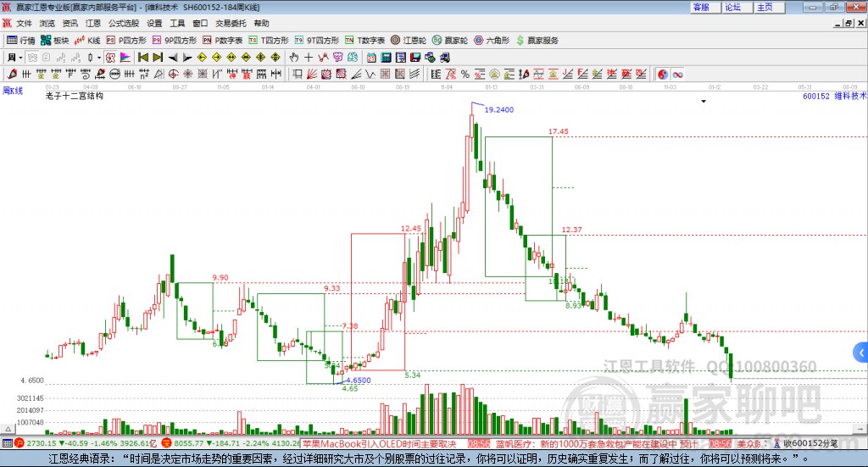The height and width of the screenshot is (467, 868).
Task: Jump to the last bar with the skip-to-end arrow
Action: pos(158,58)
